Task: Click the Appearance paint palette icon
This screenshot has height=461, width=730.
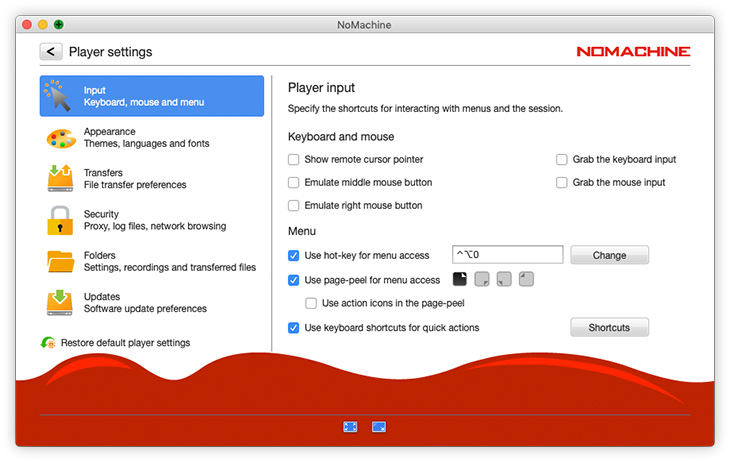Action: pos(61,138)
